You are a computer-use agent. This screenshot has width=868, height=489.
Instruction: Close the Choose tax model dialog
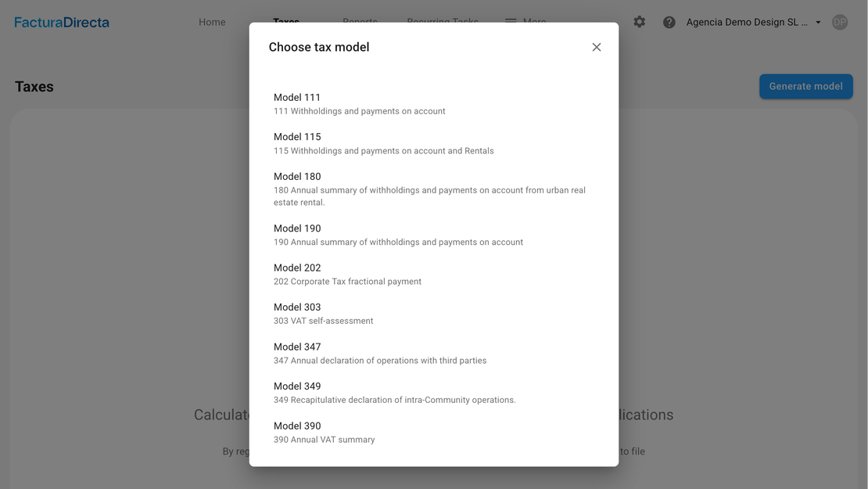pos(597,47)
